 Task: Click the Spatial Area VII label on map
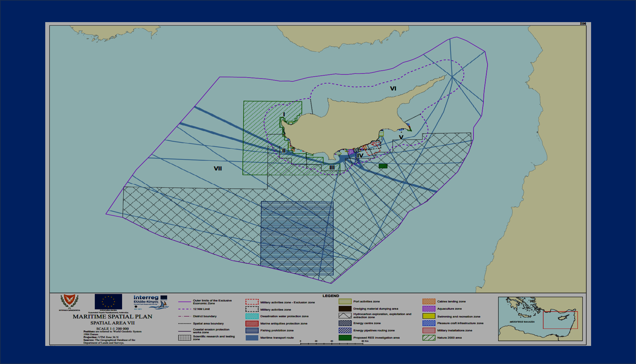tap(218, 168)
